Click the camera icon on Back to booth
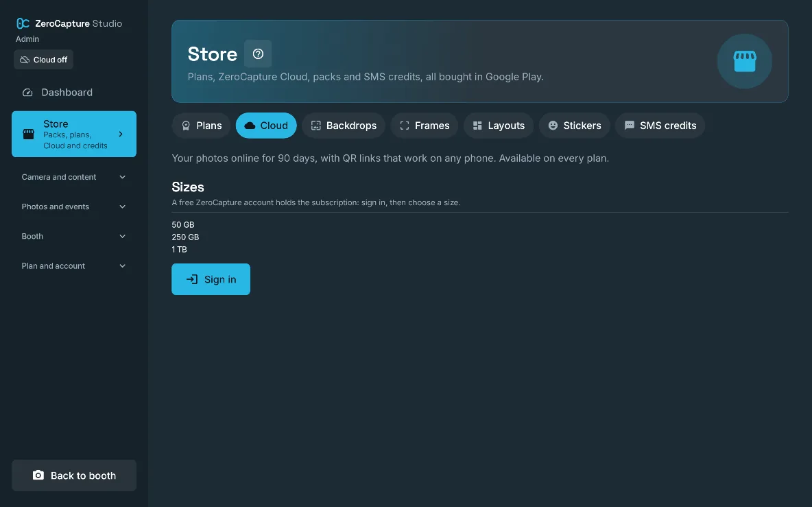812x507 pixels. tap(38, 475)
